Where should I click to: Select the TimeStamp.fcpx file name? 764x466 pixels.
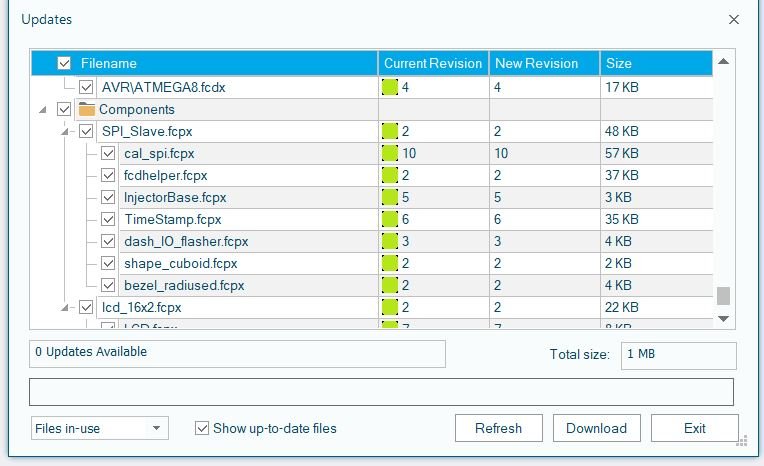tap(172, 219)
